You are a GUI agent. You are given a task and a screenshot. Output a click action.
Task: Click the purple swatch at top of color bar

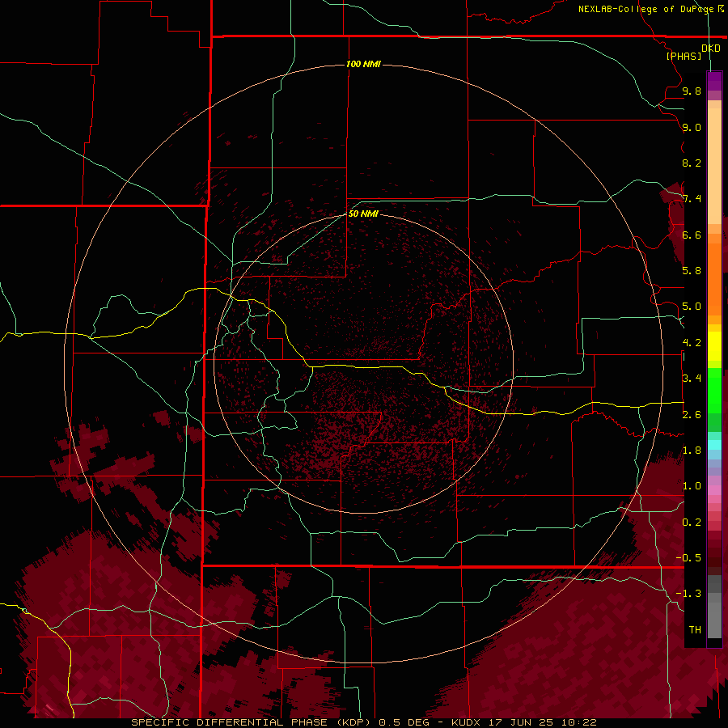click(x=714, y=81)
